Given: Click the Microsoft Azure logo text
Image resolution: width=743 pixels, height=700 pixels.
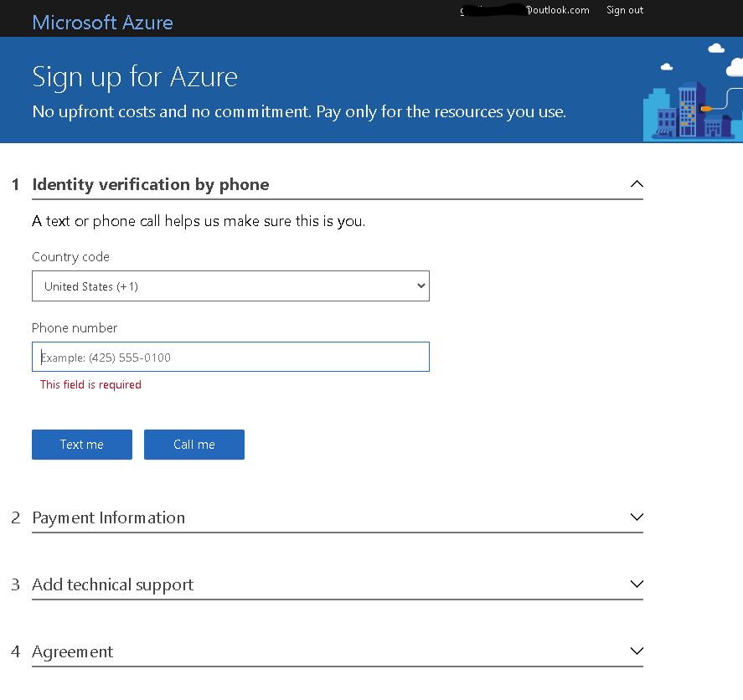Looking at the screenshot, I should (102, 23).
